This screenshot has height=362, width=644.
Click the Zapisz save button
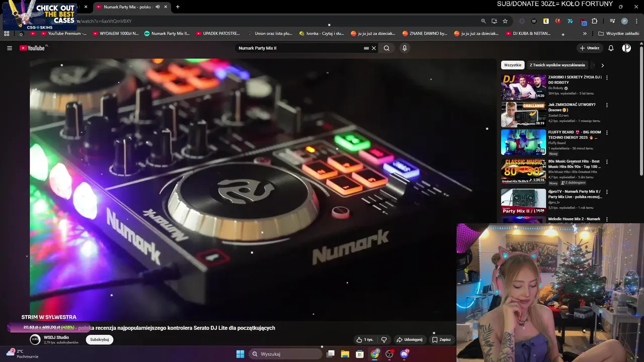441,340
